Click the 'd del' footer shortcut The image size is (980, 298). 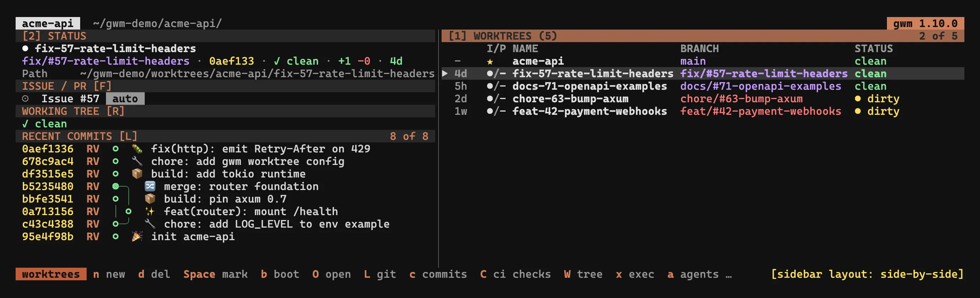pyautogui.click(x=154, y=275)
